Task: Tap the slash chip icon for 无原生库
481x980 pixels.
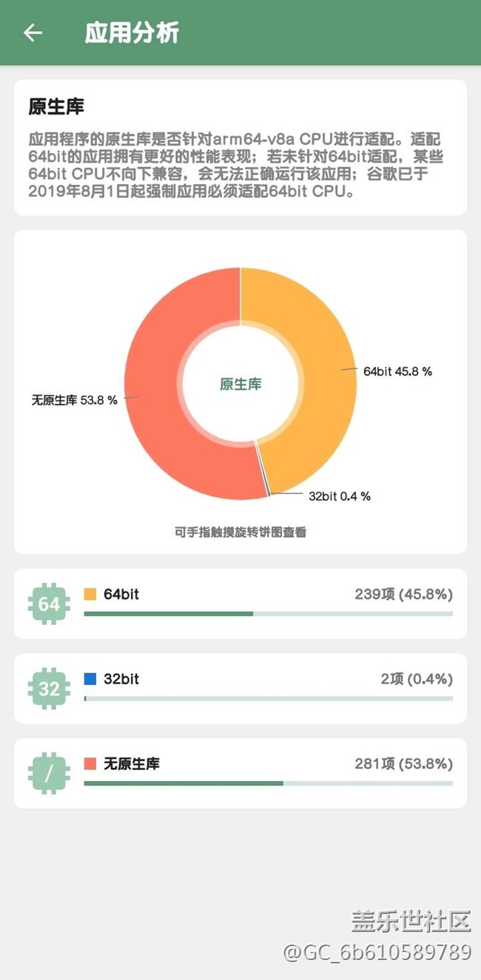Action: pyautogui.click(x=49, y=774)
